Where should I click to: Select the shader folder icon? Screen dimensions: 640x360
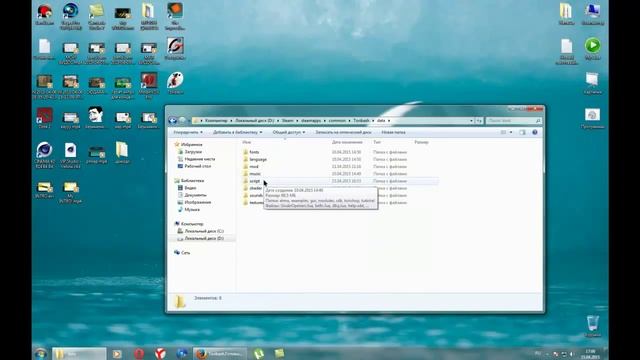click(246, 188)
